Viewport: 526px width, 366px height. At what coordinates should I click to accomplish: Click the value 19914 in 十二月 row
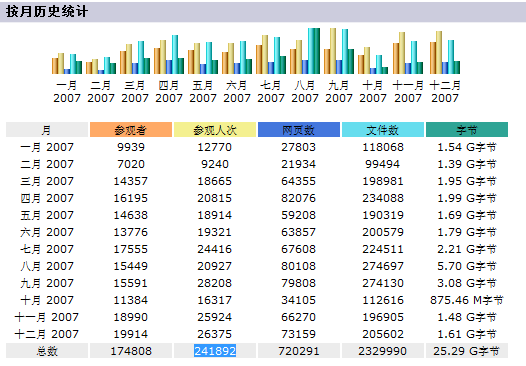[x=131, y=334]
